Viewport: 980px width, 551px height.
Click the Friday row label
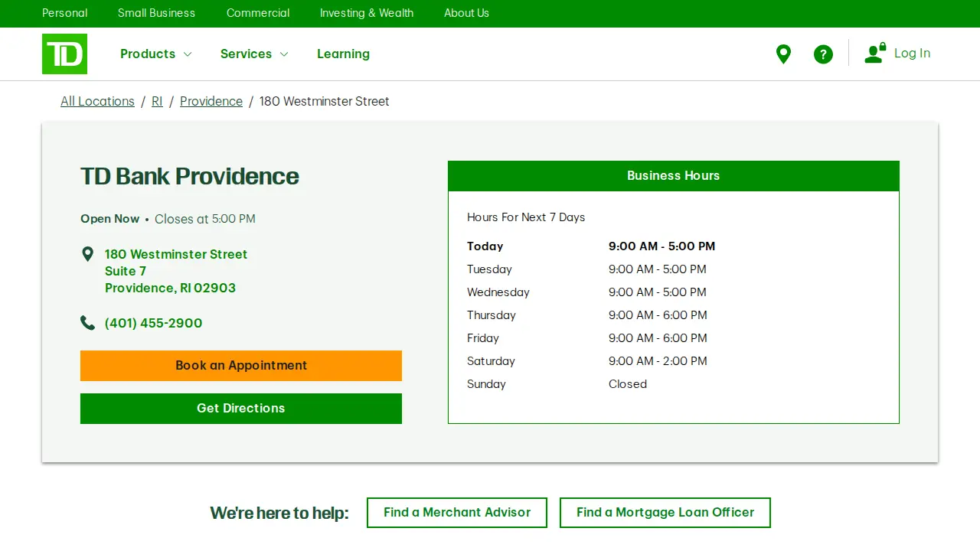click(483, 338)
